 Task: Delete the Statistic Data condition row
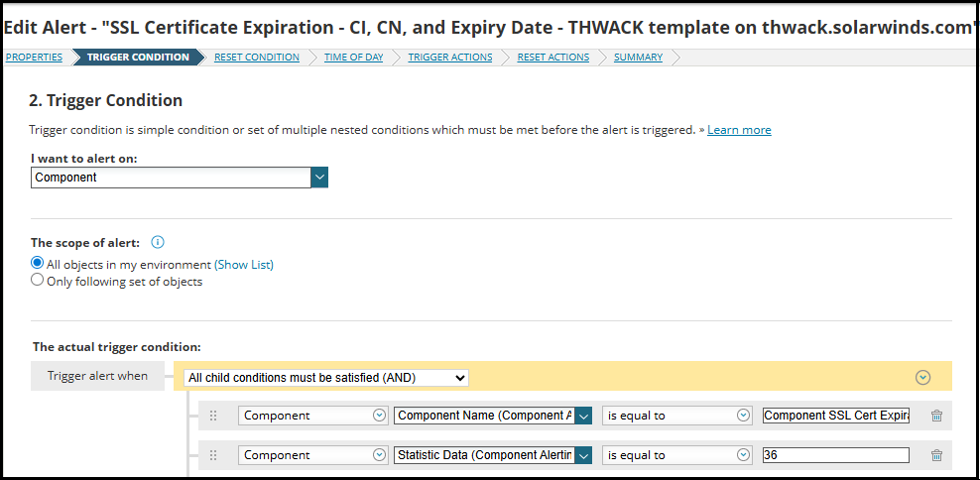click(936, 455)
